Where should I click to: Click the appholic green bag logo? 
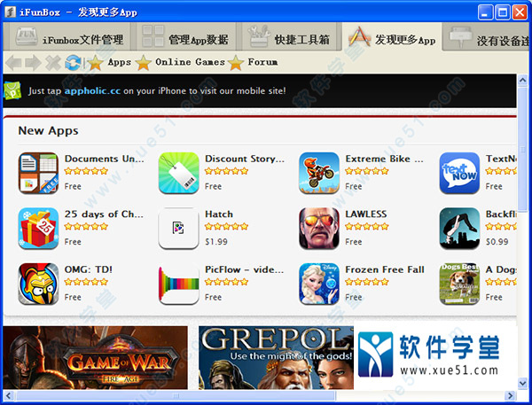[12, 90]
